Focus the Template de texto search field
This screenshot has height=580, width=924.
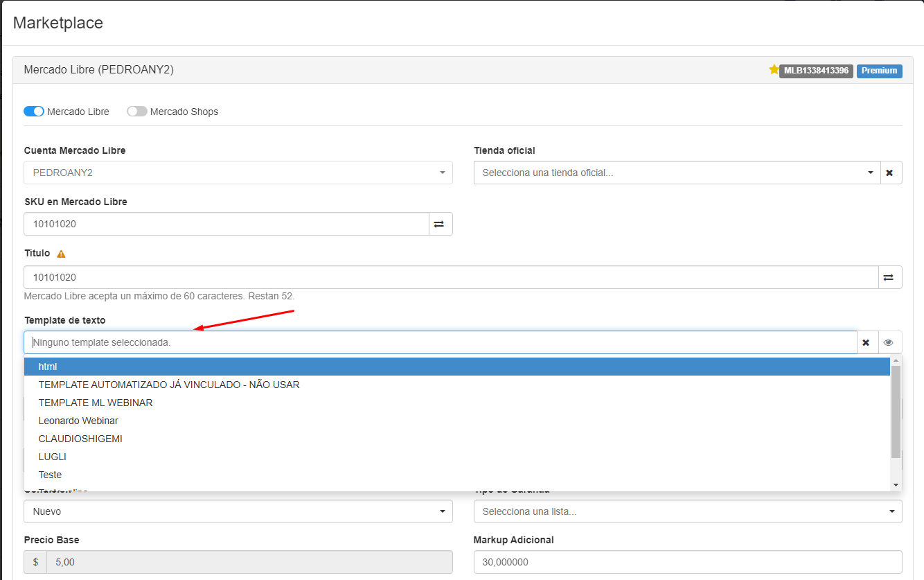[441, 342]
